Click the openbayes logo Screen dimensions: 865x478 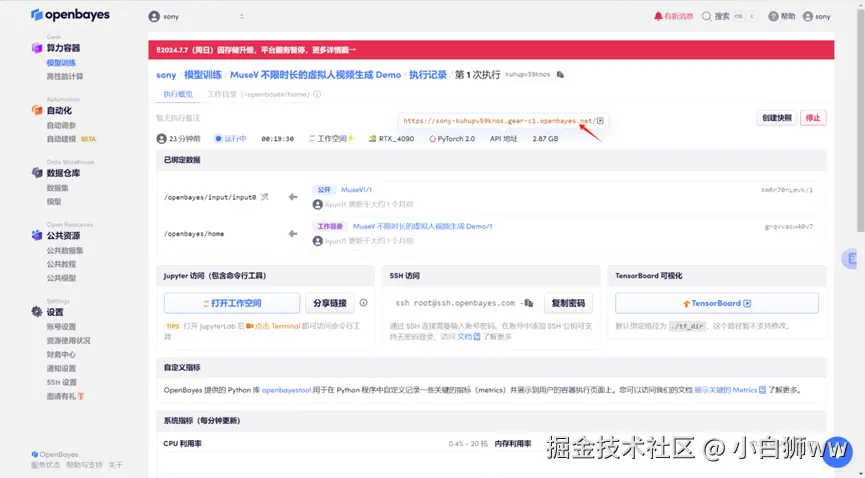[70, 15]
